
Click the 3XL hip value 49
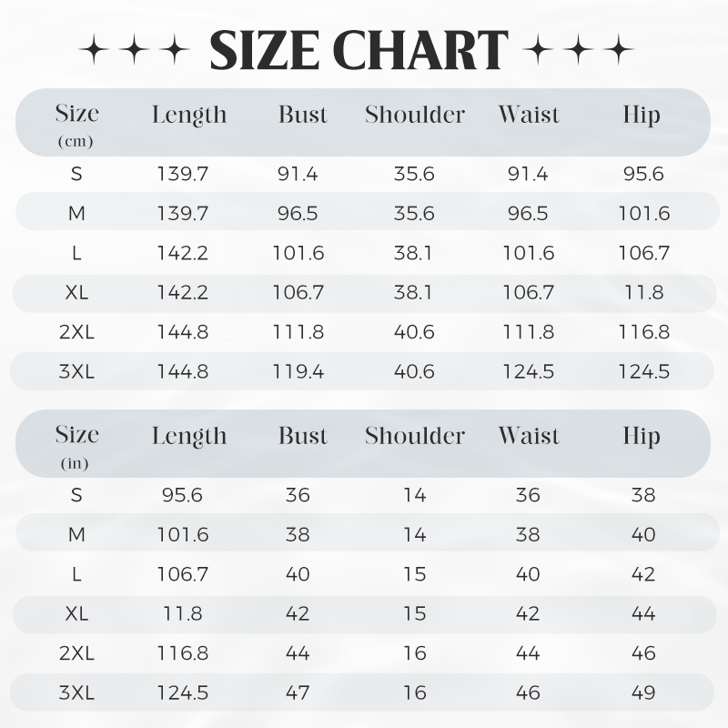point(643,693)
